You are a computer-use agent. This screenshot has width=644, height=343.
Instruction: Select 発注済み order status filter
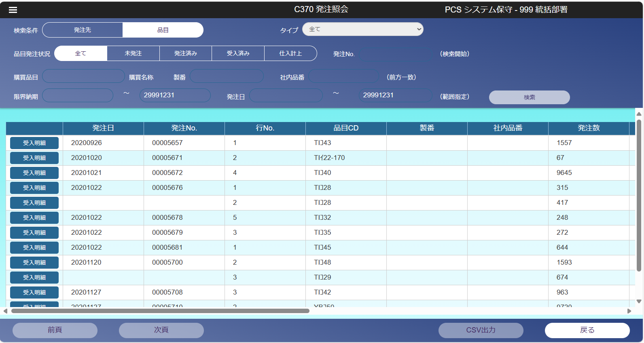(x=186, y=53)
